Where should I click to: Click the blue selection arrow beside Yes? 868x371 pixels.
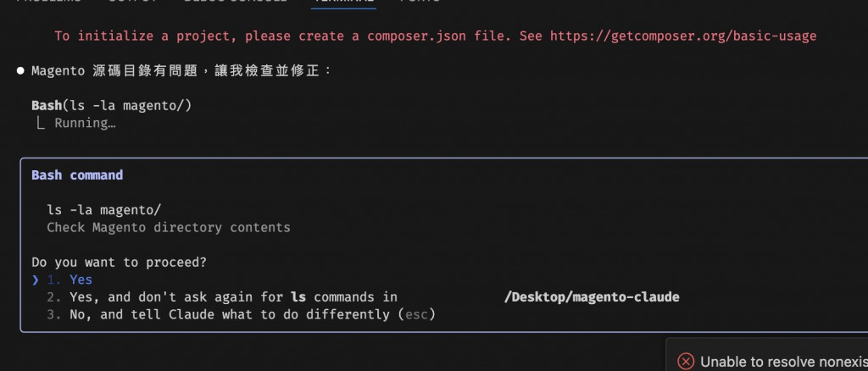(x=36, y=280)
